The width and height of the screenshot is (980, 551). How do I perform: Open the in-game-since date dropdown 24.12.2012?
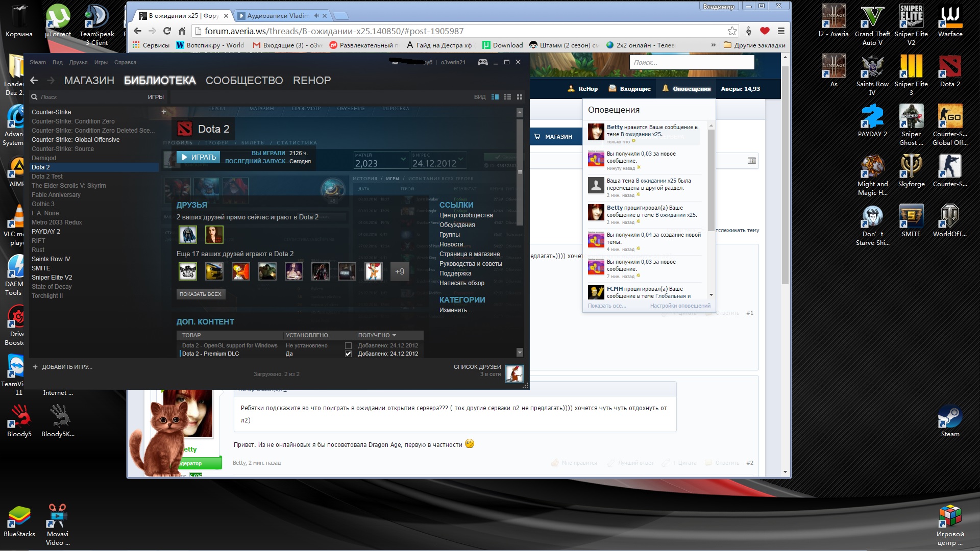coord(460,160)
